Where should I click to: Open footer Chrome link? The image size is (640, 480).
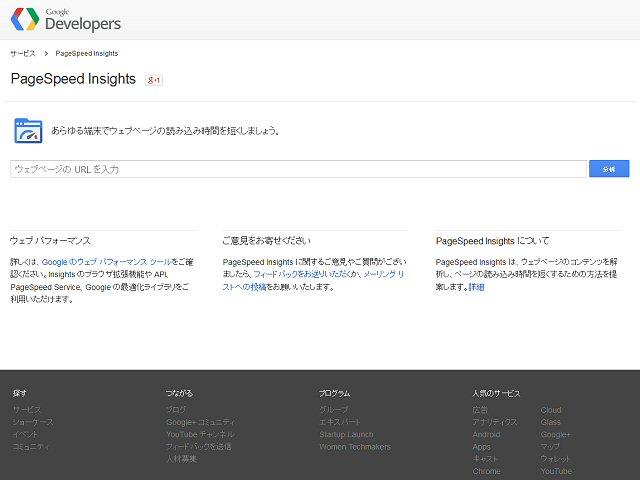[x=487, y=471]
